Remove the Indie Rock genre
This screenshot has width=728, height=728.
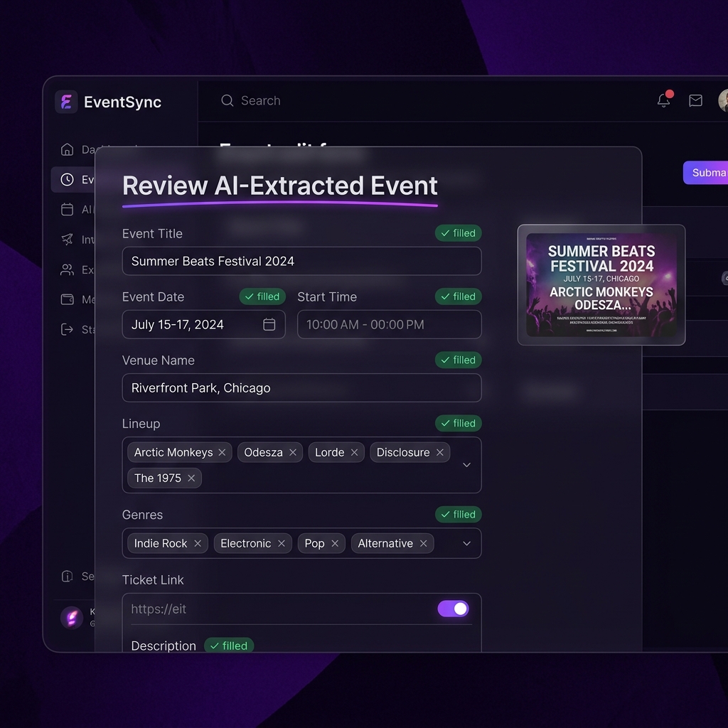point(198,543)
